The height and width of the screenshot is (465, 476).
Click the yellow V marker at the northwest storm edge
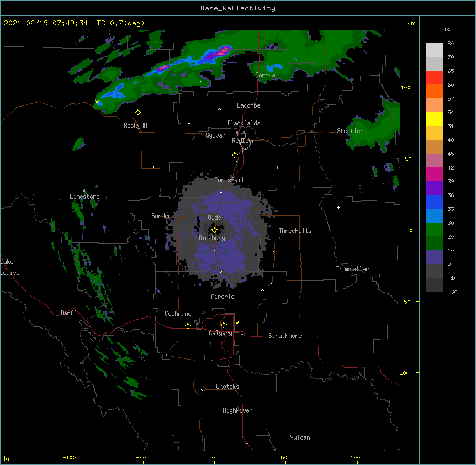pos(97,102)
